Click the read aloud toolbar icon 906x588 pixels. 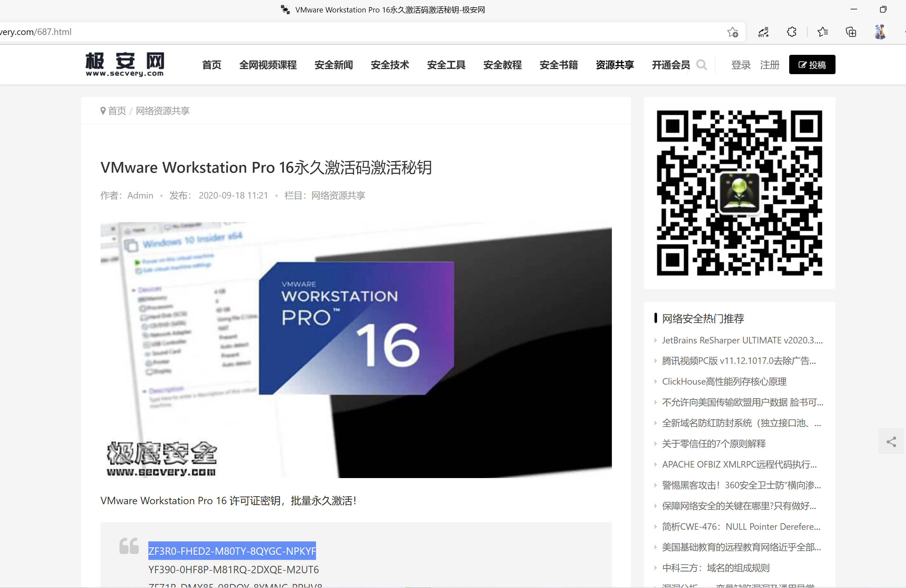(x=763, y=32)
